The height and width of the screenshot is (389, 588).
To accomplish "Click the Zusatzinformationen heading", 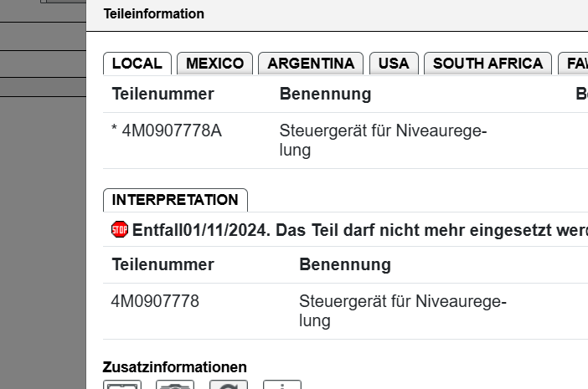I will coord(174,367).
